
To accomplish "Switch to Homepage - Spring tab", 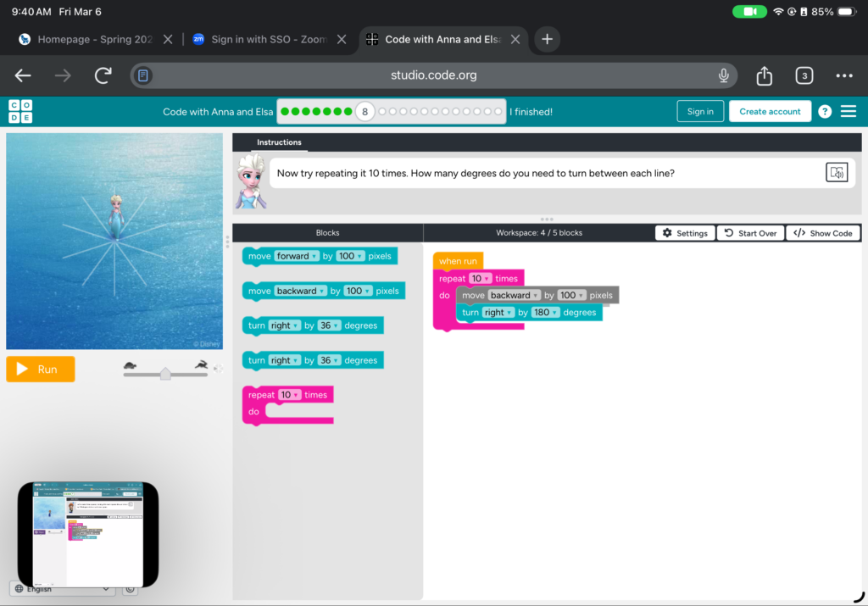I will [95, 39].
